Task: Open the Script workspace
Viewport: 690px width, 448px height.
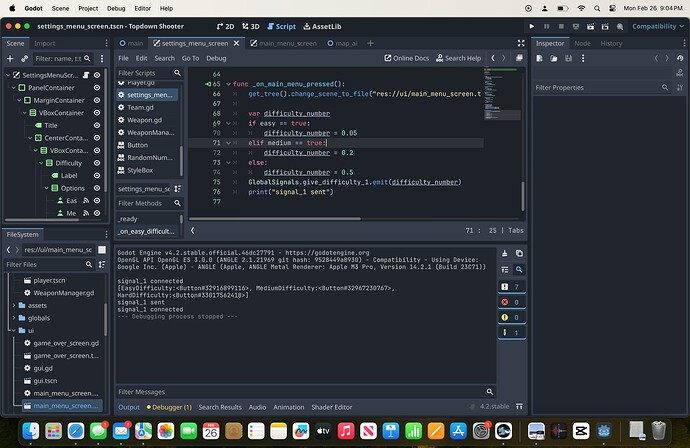Action: tap(282, 26)
